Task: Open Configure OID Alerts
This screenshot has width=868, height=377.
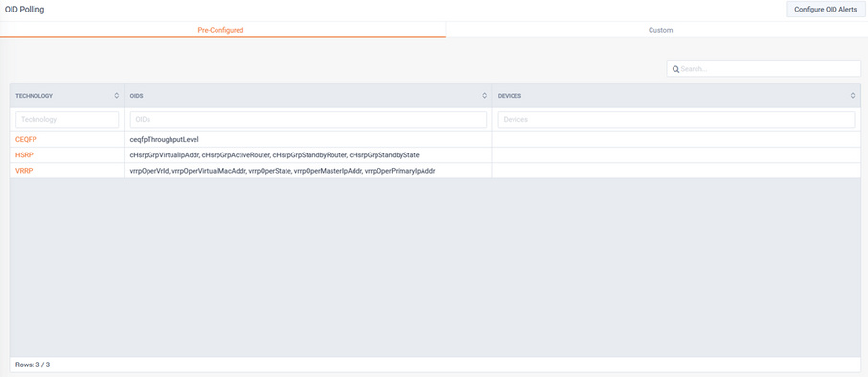Action: click(825, 10)
